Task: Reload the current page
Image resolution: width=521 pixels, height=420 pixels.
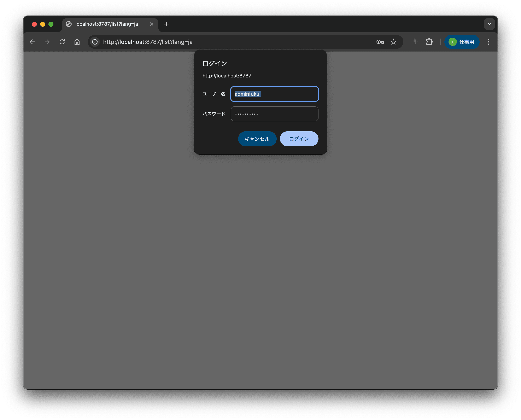Action: pyautogui.click(x=62, y=42)
